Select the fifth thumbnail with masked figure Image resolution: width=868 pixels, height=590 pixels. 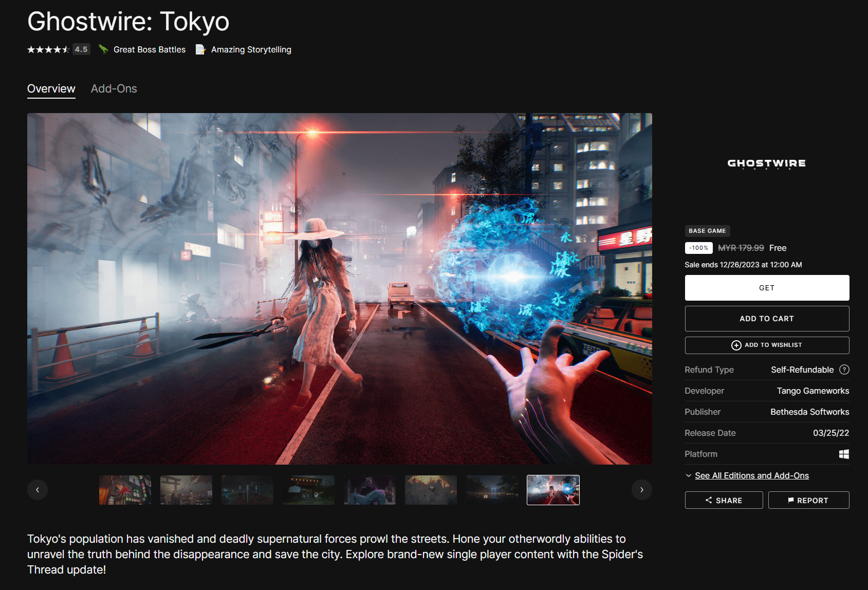pyautogui.click(x=370, y=490)
